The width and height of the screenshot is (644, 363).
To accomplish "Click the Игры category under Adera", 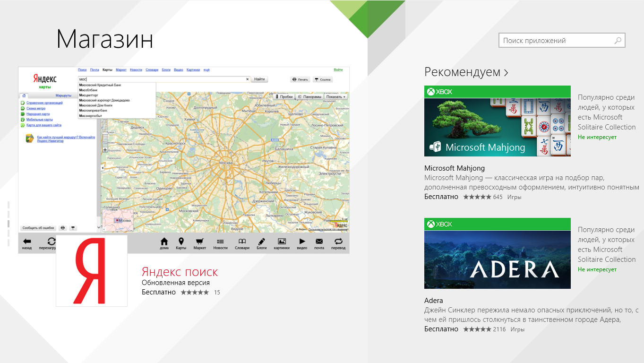I will tap(517, 329).
